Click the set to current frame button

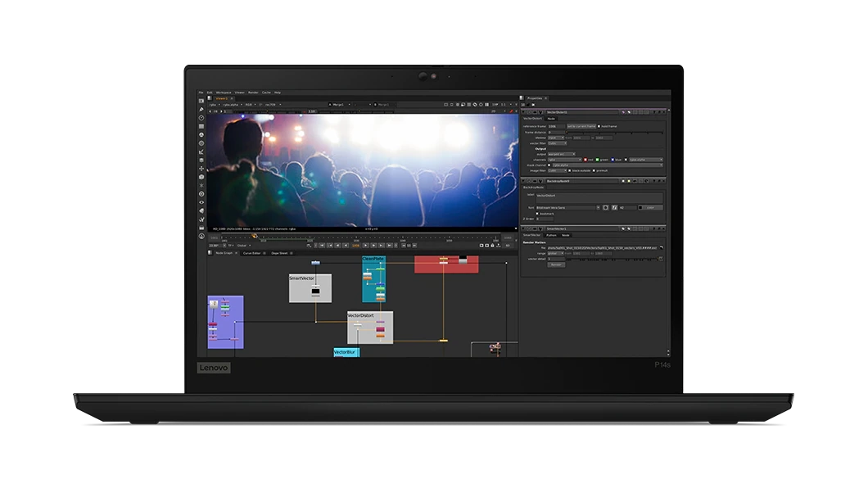tap(581, 126)
